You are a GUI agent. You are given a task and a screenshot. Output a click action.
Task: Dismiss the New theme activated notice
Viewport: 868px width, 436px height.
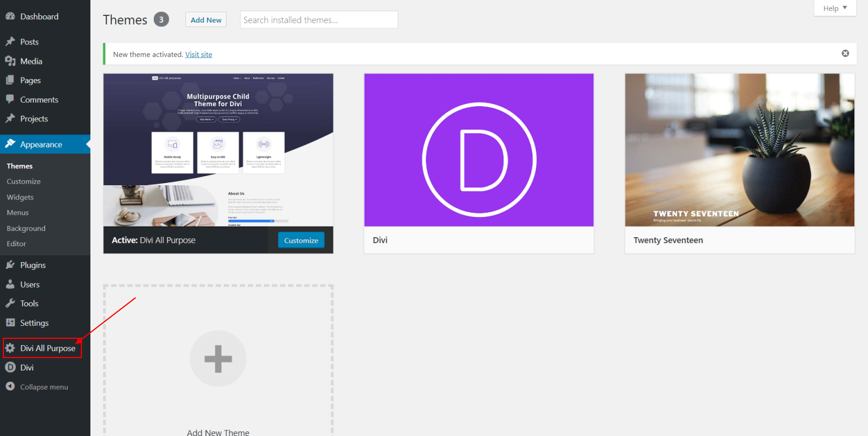point(845,54)
